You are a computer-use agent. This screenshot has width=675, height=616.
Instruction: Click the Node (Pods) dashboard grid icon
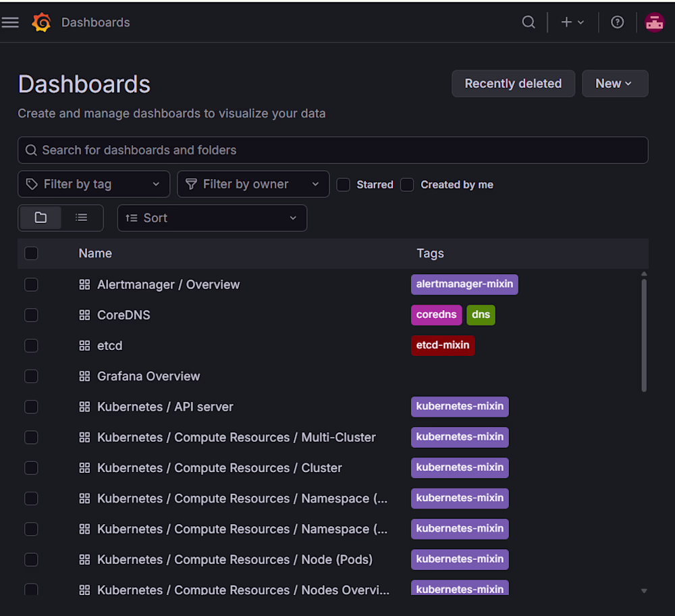[x=84, y=560]
